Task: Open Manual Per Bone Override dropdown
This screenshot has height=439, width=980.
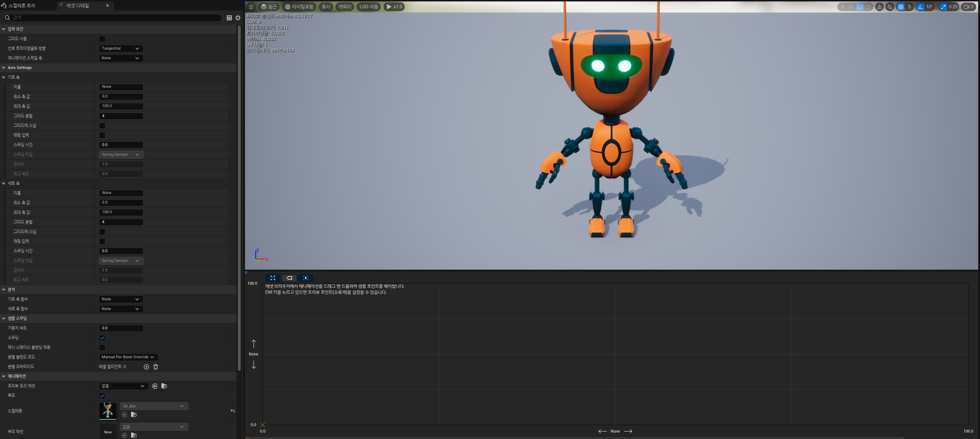Action: click(128, 357)
